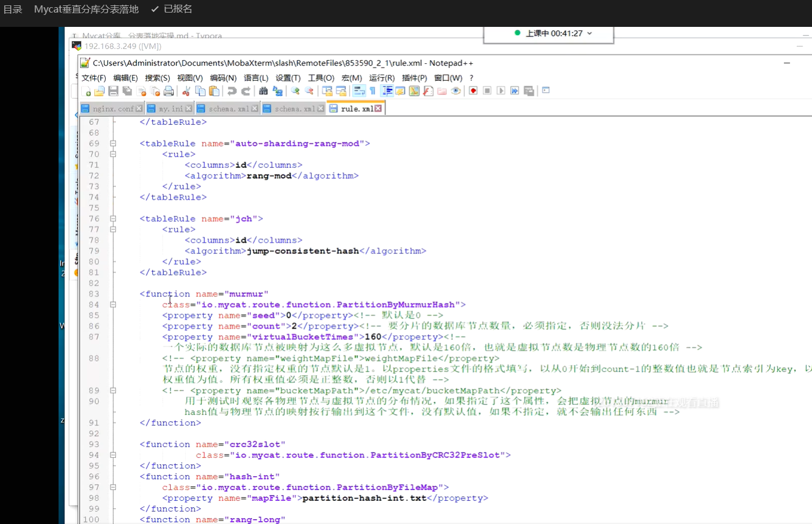Open the 宏(M) menu
Image resolution: width=812 pixels, height=524 pixels.
tap(351, 78)
